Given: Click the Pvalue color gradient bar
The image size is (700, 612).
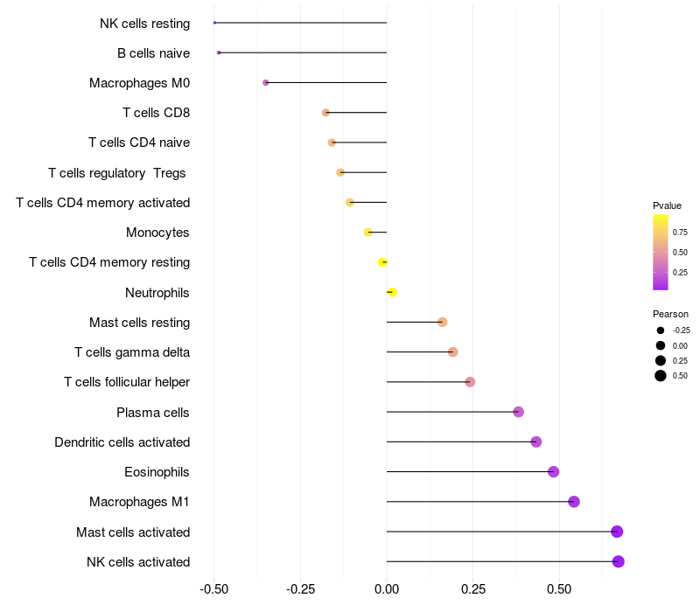Looking at the screenshot, I should click(x=661, y=253).
